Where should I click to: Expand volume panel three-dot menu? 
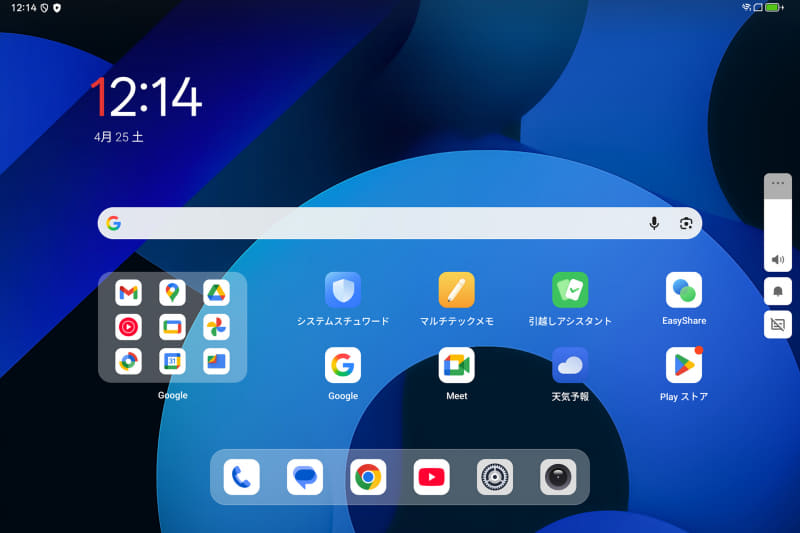click(778, 183)
